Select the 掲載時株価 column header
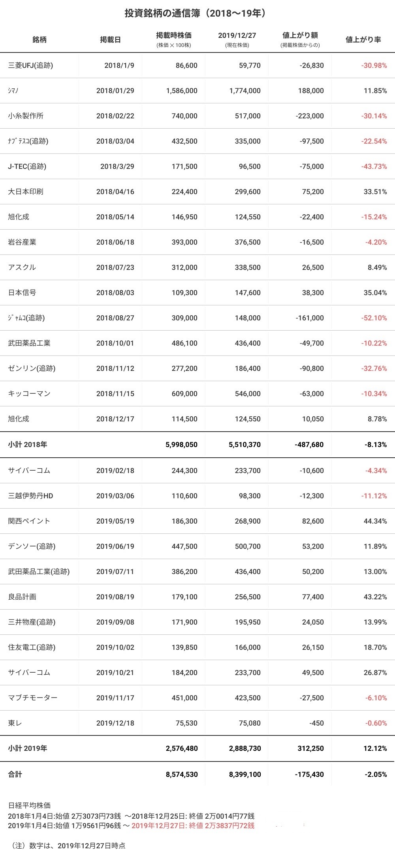The image size is (395, 868). [174, 36]
